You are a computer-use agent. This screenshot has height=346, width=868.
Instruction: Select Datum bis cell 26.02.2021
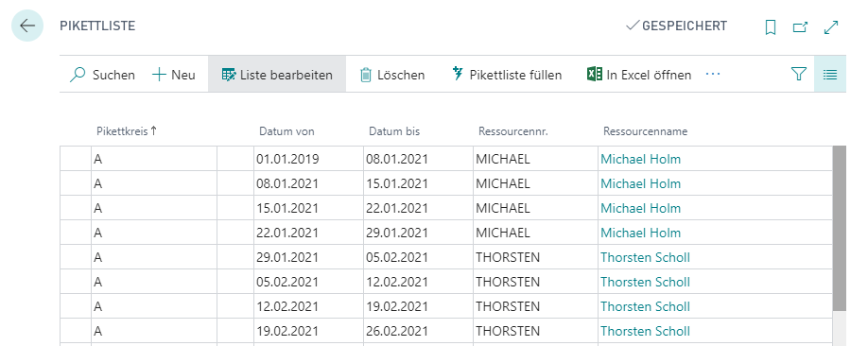tap(418, 331)
